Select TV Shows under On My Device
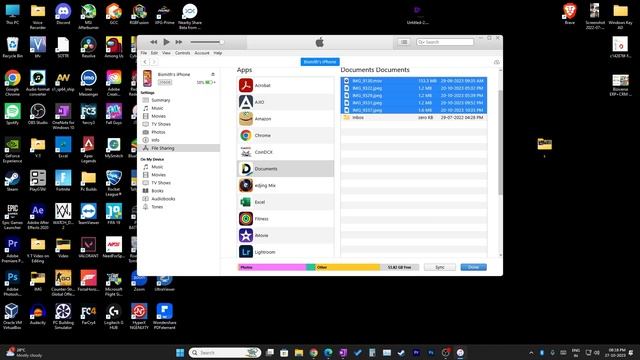640x360 pixels. (x=161, y=183)
